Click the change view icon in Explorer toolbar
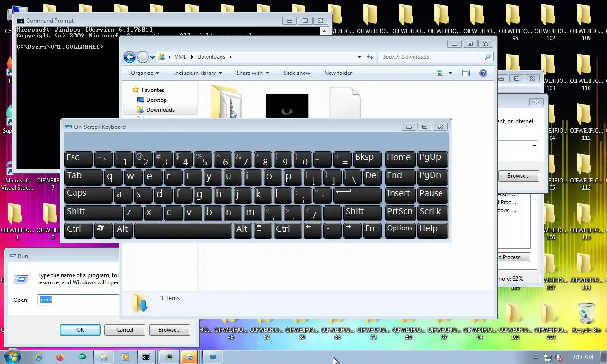607x364 pixels. [440, 73]
